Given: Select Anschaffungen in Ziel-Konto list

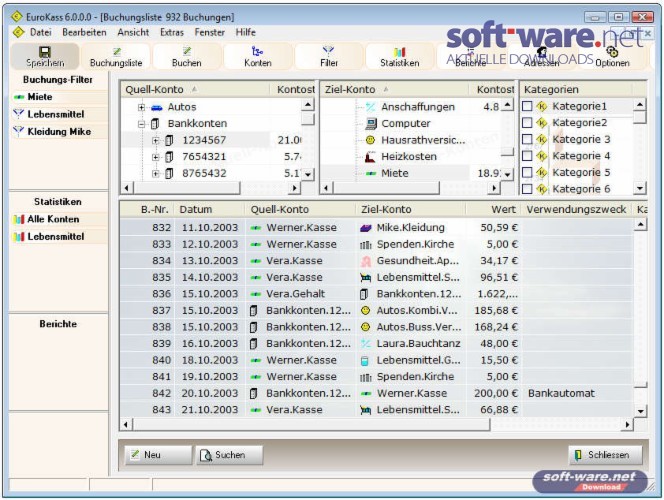Looking at the screenshot, I should [x=418, y=107].
